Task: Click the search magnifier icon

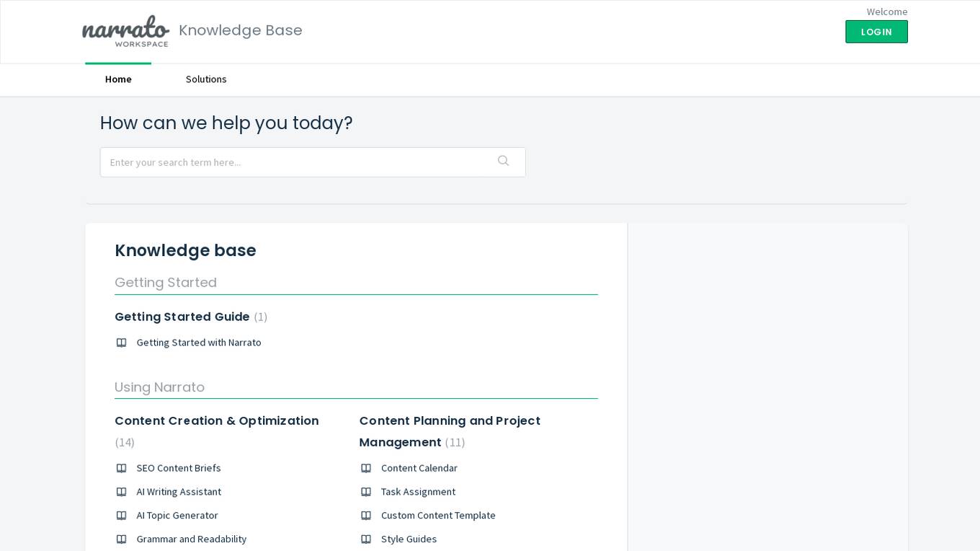Action: click(503, 162)
